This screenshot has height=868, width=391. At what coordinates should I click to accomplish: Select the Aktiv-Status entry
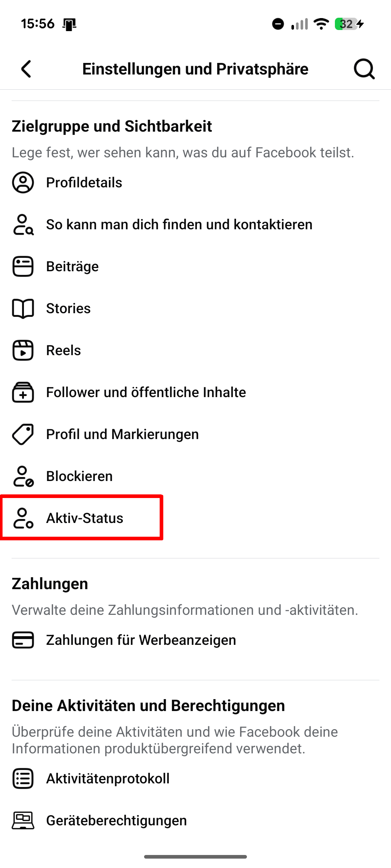pos(85,518)
